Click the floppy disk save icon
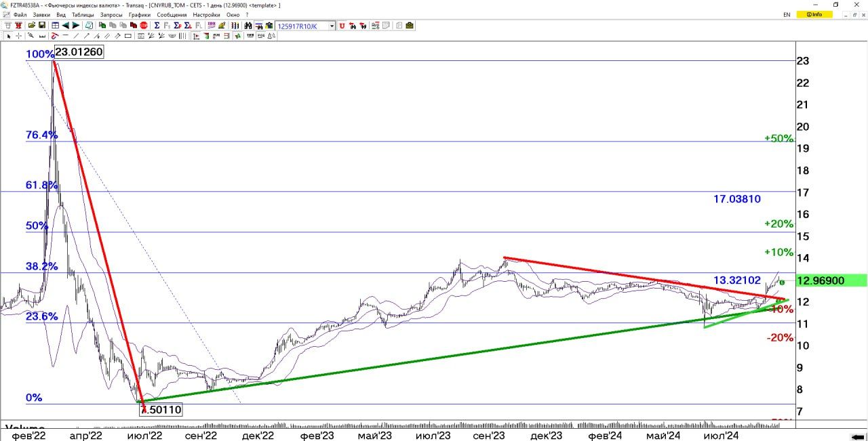The height and width of the screenshot is (441, 868). (42, 25)
